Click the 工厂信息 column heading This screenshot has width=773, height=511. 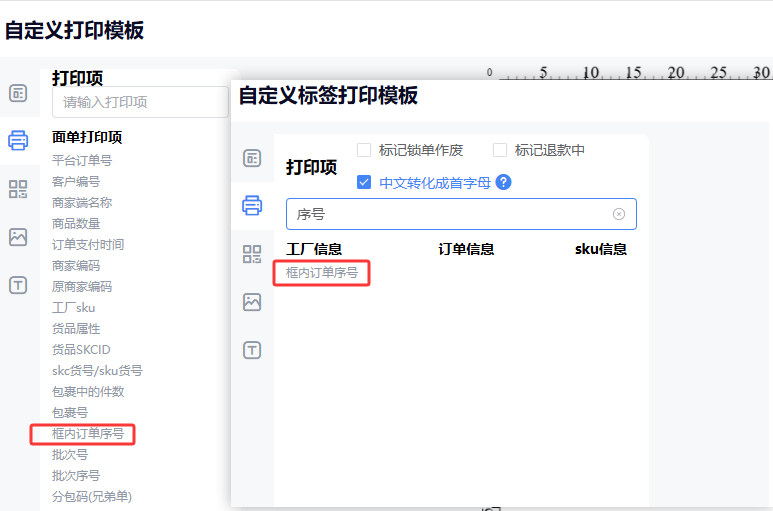314,249
